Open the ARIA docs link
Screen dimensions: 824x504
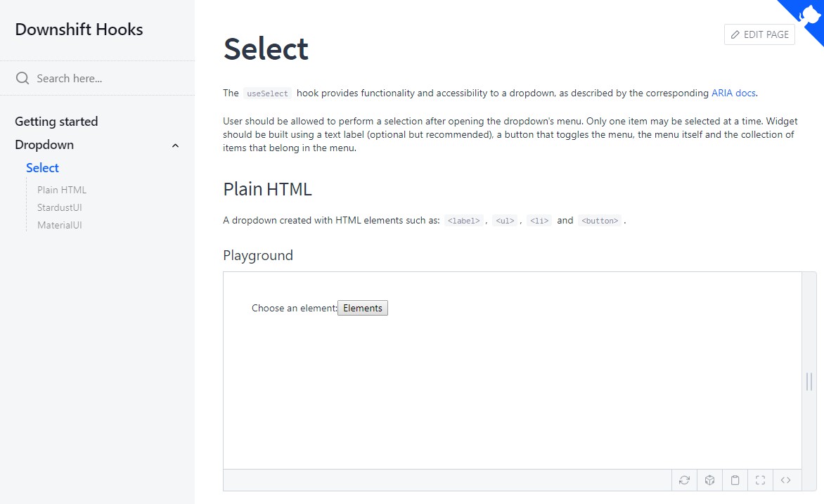(733, 93)
